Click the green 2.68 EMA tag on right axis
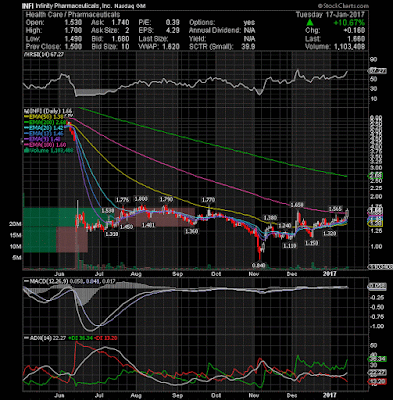 [x=375, y=175]
